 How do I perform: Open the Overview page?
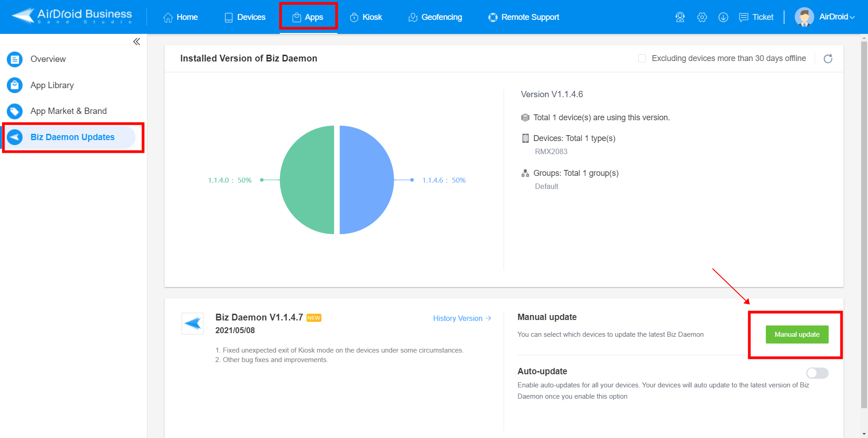tap(48, 59)
